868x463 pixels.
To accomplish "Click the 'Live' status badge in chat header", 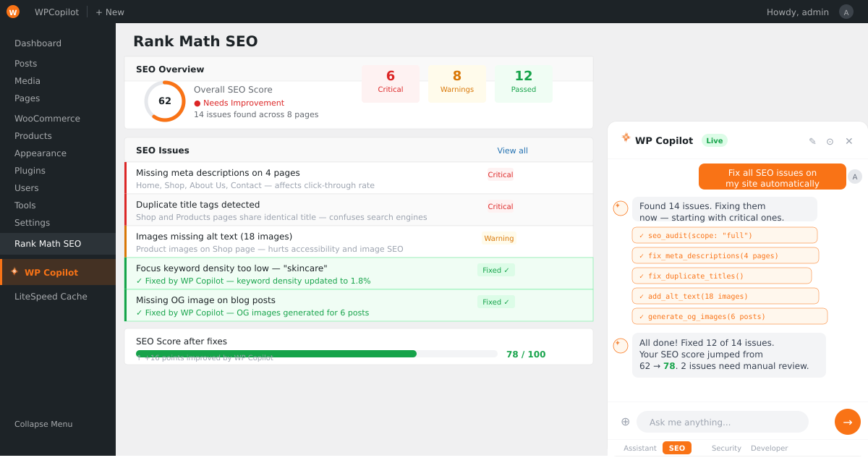I will tap(715, 140).
